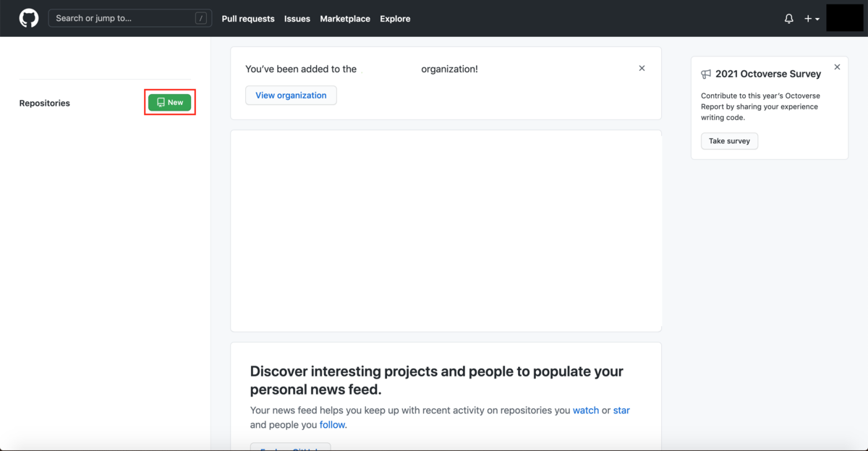
Task: Click the megaphone icon on survey card
Action: tap(706, 74)
